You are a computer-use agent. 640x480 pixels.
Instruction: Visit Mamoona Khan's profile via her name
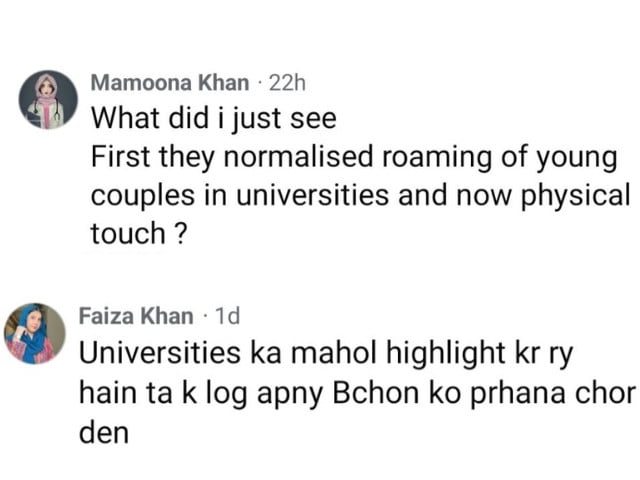pos(170,83)
